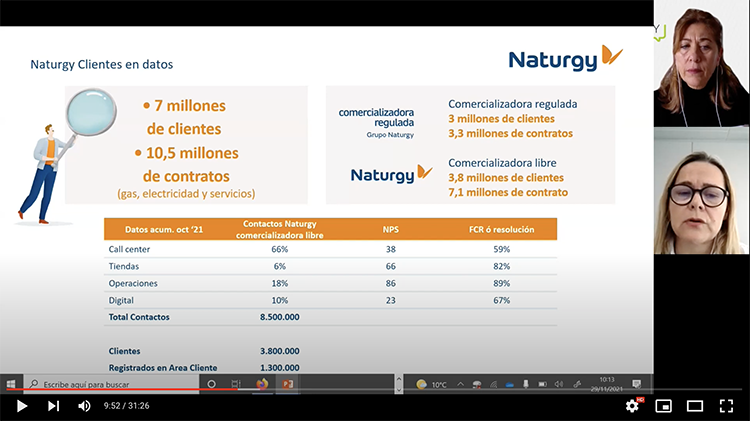The image size is (750, 421).
Task: Click '7,1 millones de contrato' text
Action: tap(508, 192)
